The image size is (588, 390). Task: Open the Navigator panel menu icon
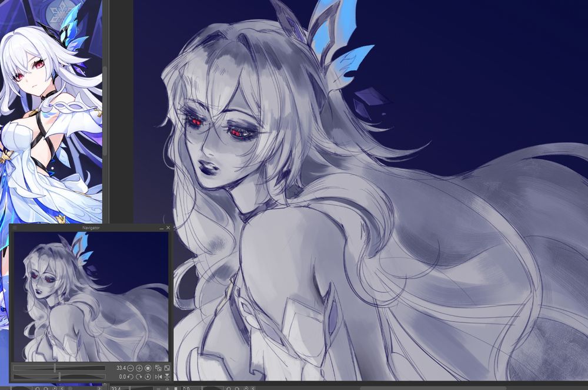[x=15, y=228]
